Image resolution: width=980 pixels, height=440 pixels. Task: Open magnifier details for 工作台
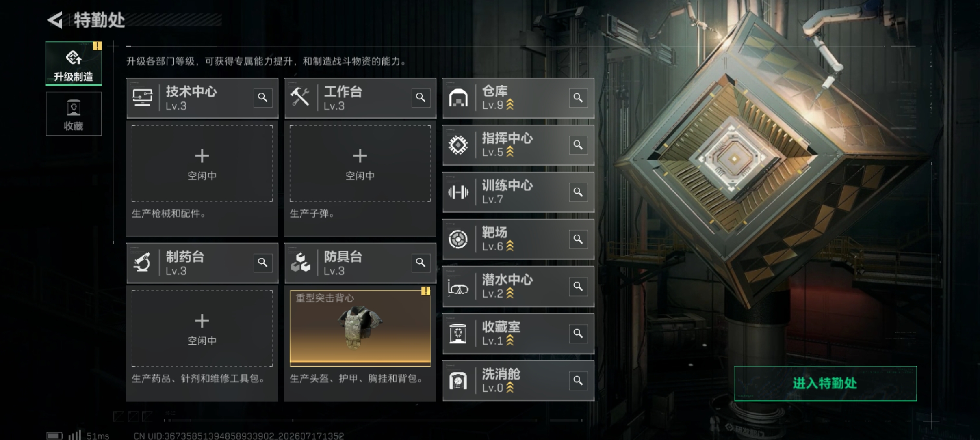421,98
